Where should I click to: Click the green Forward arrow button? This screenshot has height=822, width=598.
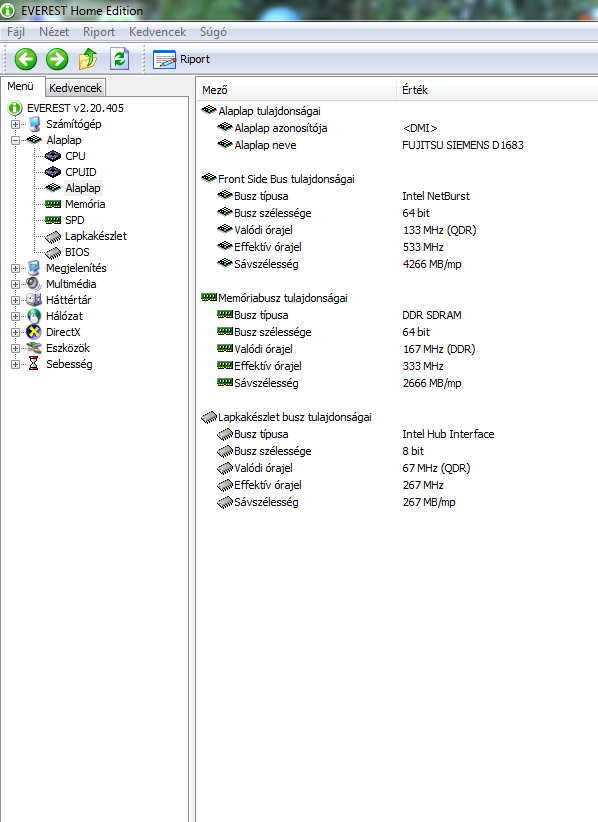click(57, 59)
